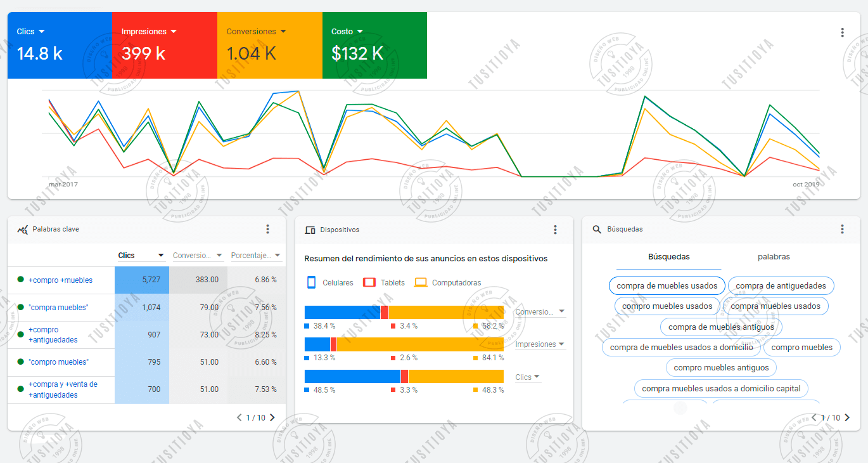Go to next page of Palabras clave
Image resolution: width=868 pixels, height=463 pixels.
click(272, 417)
